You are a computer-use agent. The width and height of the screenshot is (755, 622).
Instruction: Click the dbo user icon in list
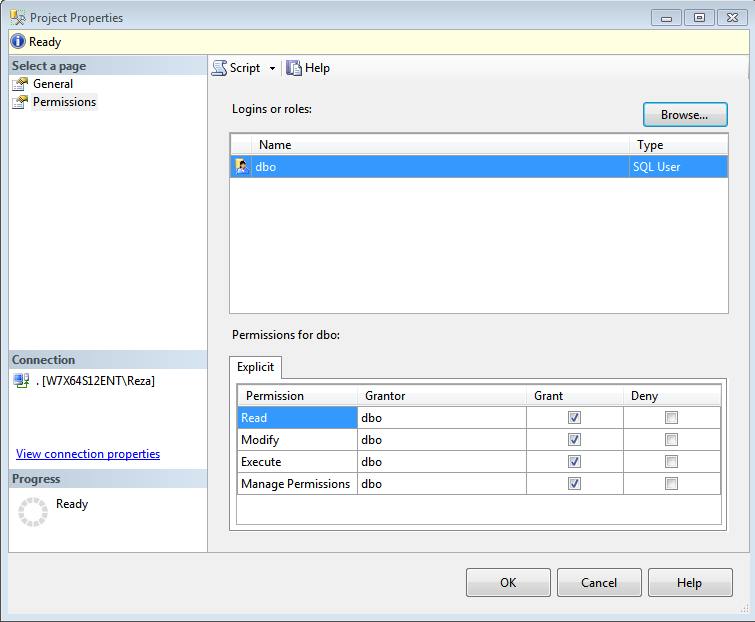click(x=242, y=167)
